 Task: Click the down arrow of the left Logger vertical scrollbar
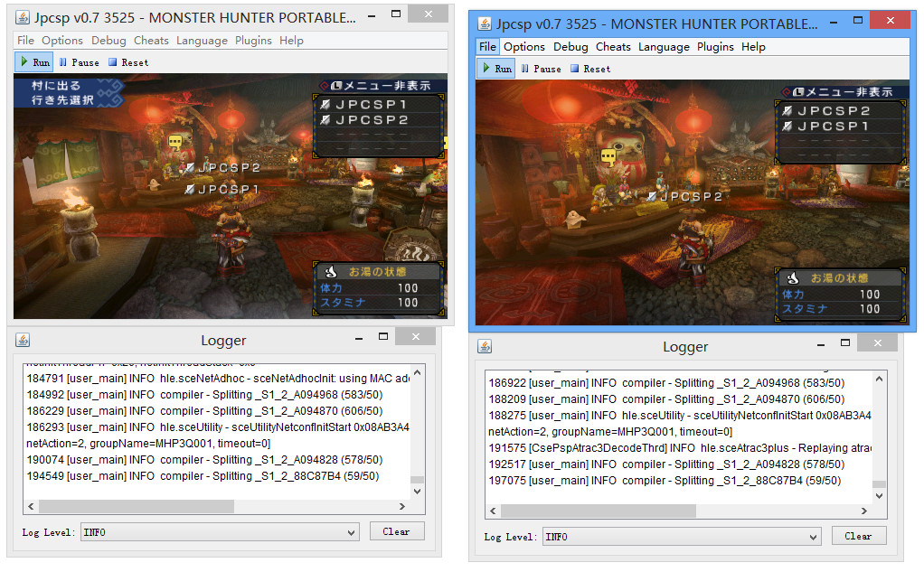417,492
